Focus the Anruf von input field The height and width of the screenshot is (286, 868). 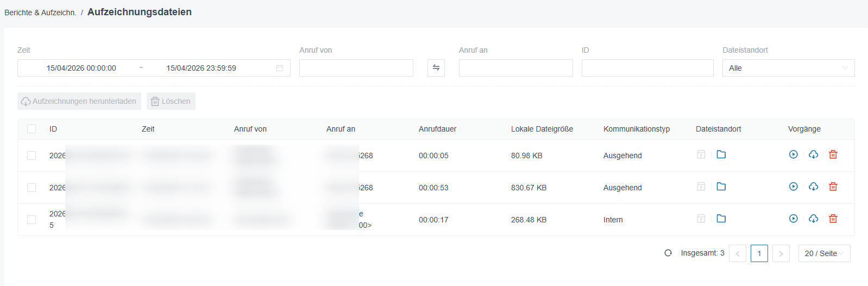point(356,68)
